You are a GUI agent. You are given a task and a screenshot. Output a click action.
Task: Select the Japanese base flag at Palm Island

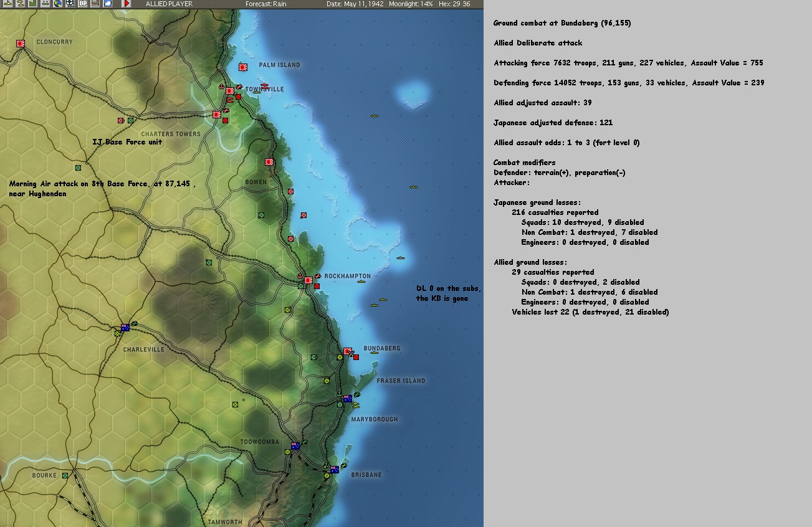tap(243, 67)
